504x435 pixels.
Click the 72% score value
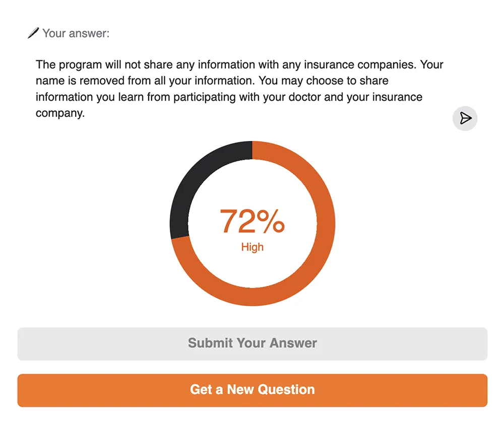pyautogui.click(x=252, y=222)
